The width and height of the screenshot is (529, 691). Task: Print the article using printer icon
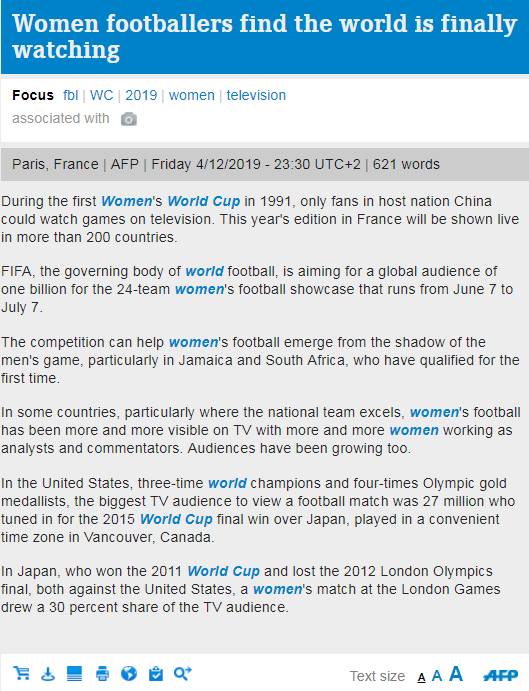[x=102, y=673]
